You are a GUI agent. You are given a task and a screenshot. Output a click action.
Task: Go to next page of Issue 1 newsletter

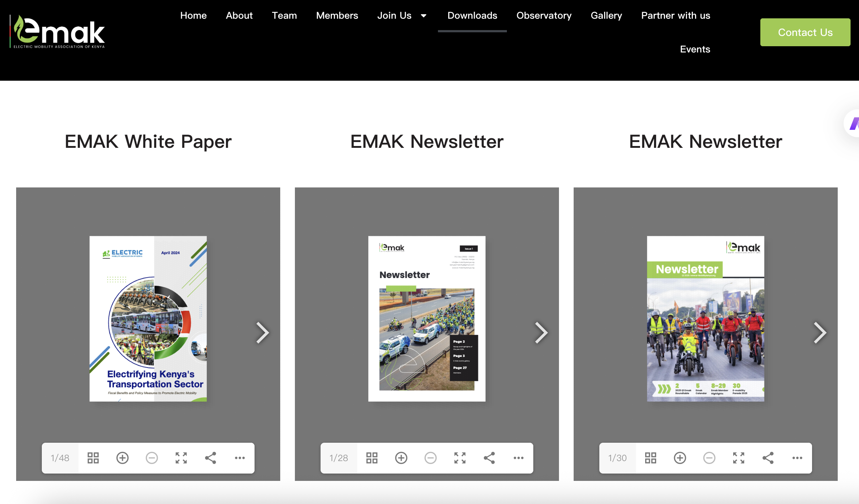541,333
